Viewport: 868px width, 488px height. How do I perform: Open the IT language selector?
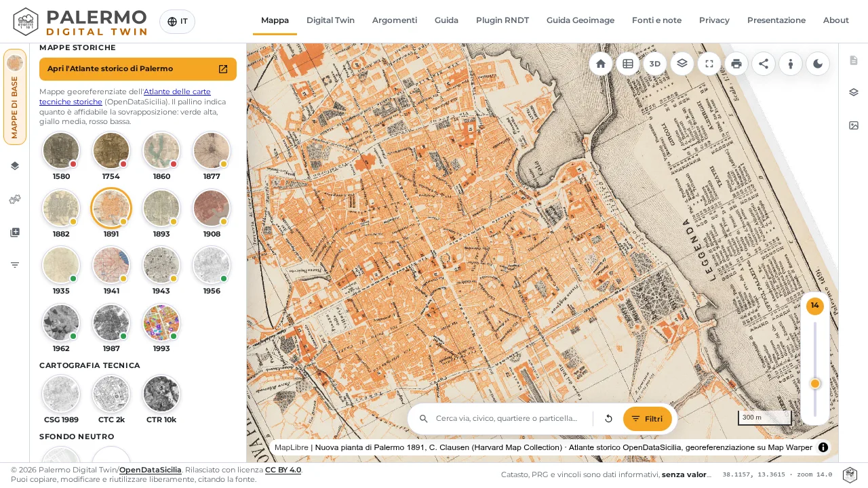[x=177, y=22]
